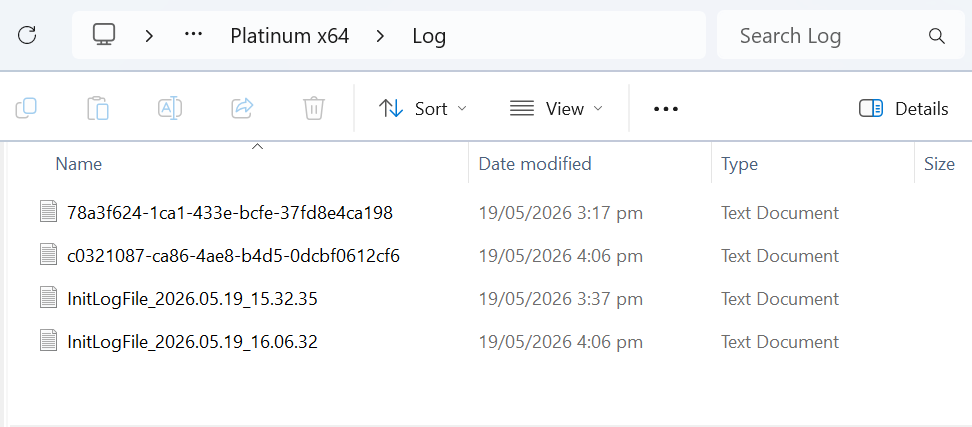Sort by Date modified column header

(535, 164)
